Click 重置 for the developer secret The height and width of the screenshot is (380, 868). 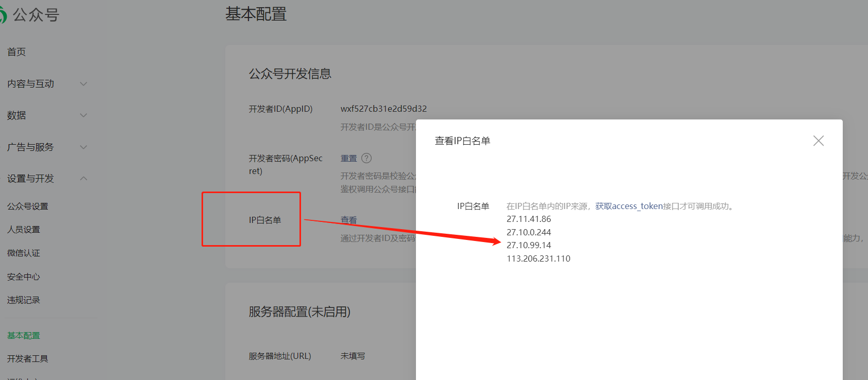349,158
